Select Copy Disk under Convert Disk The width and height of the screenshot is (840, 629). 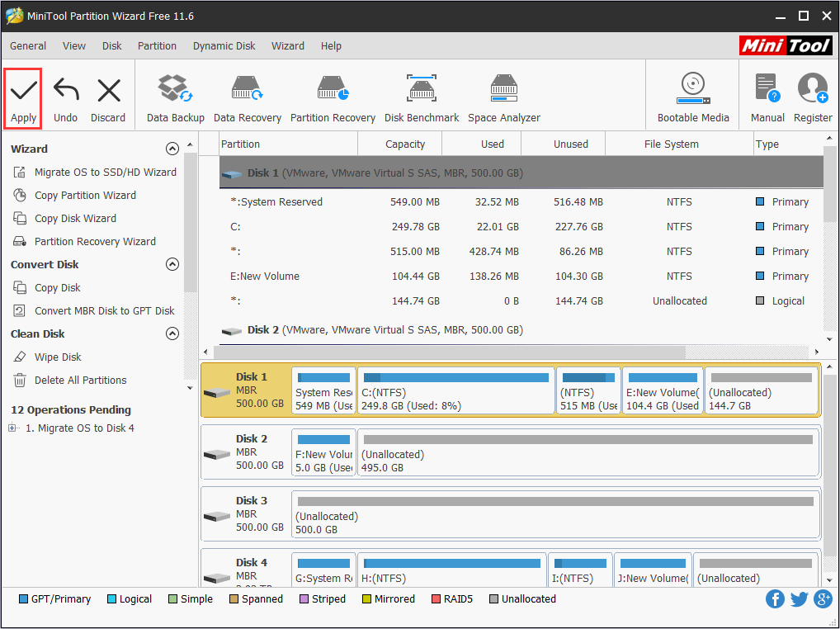pyautogui.click(x=46, y=288)
